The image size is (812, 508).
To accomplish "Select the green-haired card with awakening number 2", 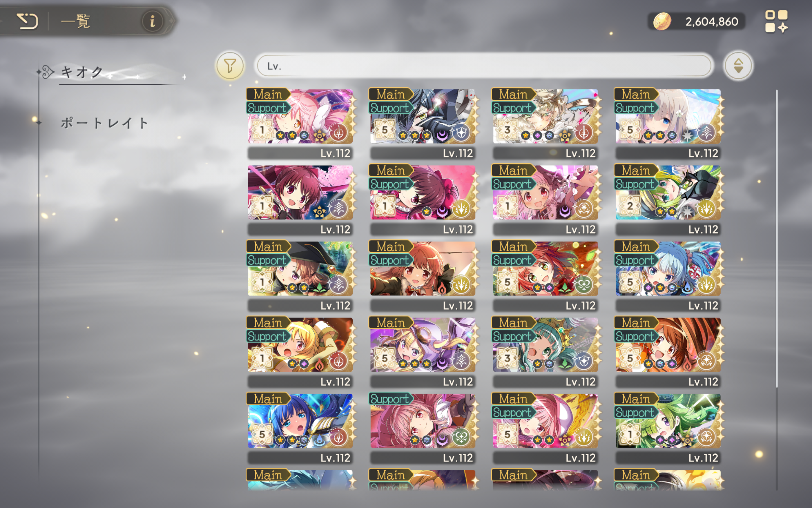I will pyautogui.click(x=668, y=200).
